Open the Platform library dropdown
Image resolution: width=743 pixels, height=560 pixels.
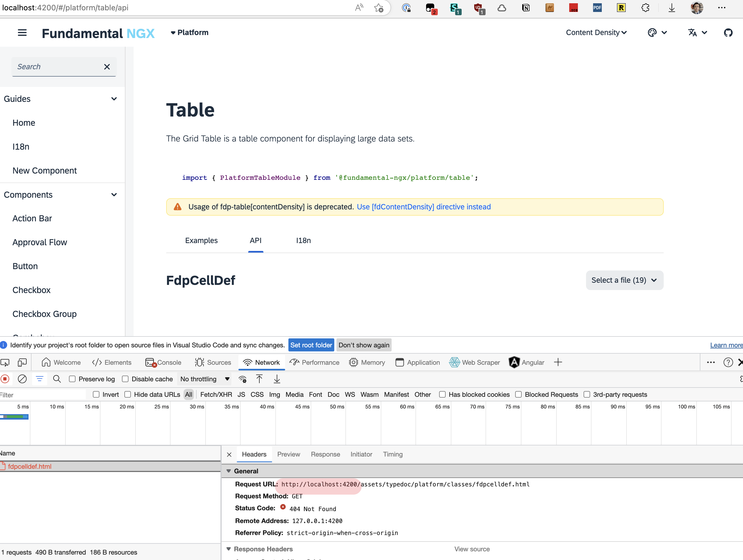[190, 33]
